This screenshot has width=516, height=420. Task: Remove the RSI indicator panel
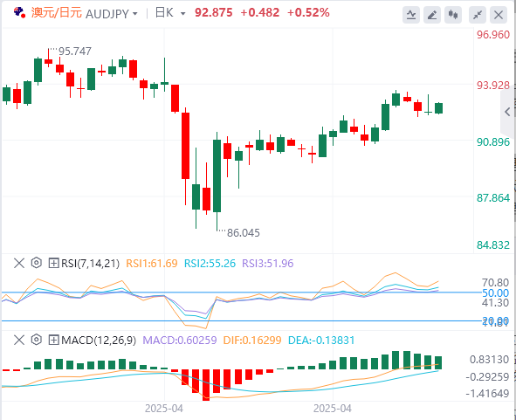coord(19,264)
